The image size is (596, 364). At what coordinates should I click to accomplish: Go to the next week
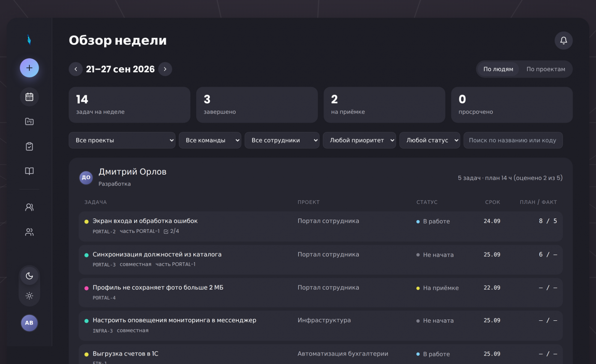coord(165,69)
